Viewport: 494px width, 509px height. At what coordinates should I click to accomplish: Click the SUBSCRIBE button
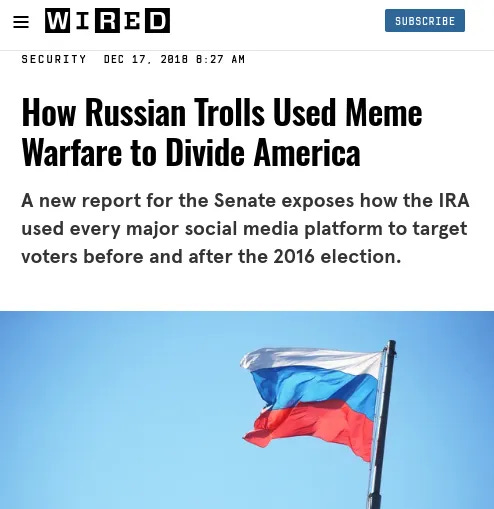click(x=425, y=21)
